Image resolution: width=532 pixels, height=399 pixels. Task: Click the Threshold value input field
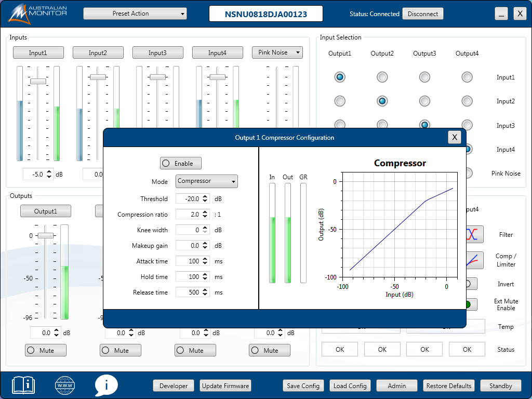click(188, 199)
